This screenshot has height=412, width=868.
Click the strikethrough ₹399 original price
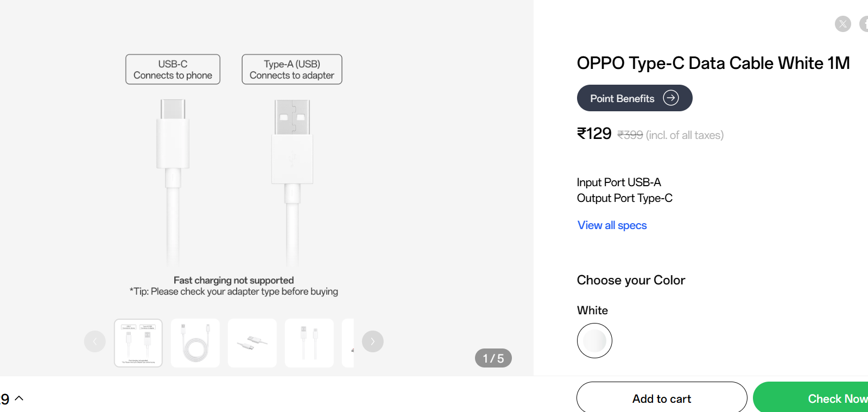(x=630, y=135)
